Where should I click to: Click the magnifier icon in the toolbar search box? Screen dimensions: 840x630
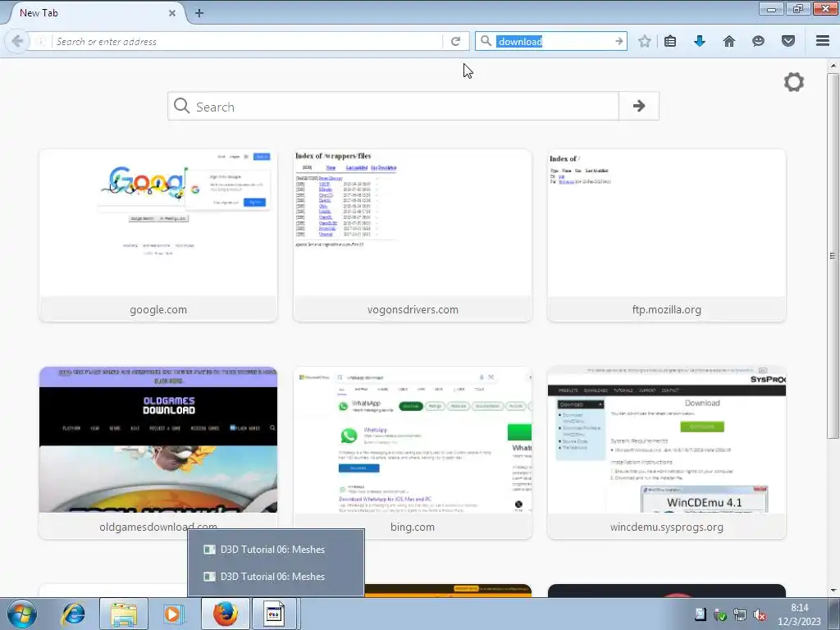[x=486, y=41]
